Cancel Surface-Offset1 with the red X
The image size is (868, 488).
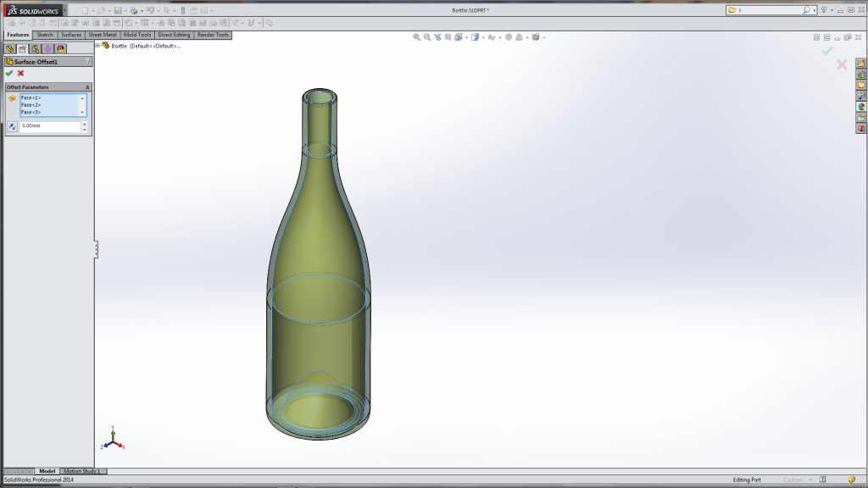click(21, 73)
